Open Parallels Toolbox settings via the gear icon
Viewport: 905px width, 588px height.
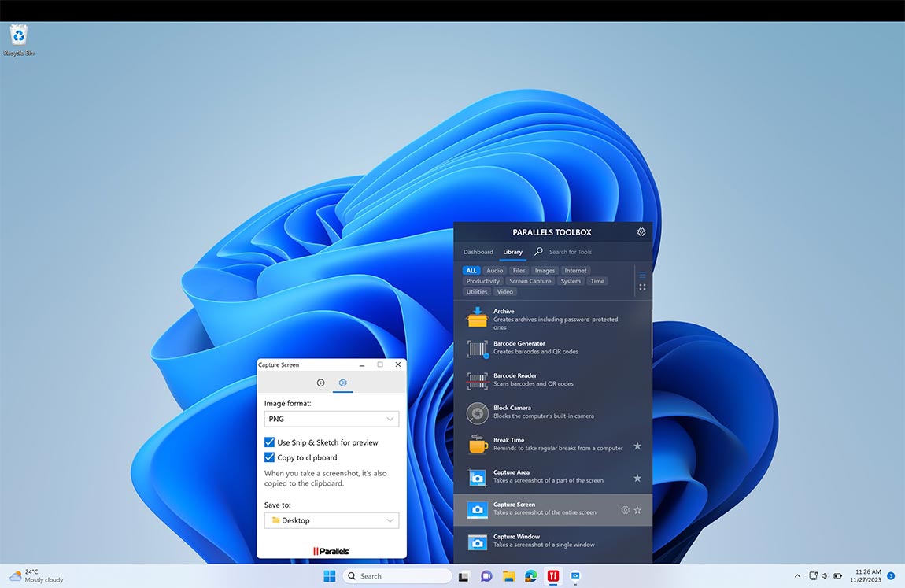pyautogui.click(x=641, y=231)
